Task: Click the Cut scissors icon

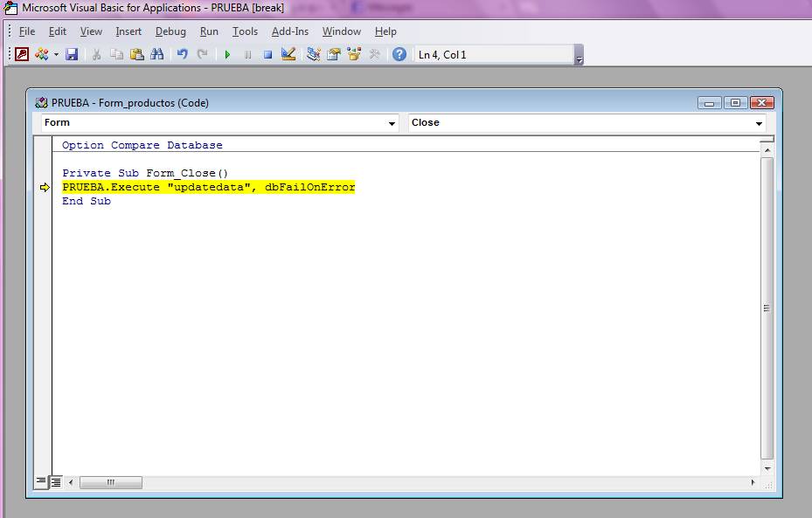Action: point(96,54)
